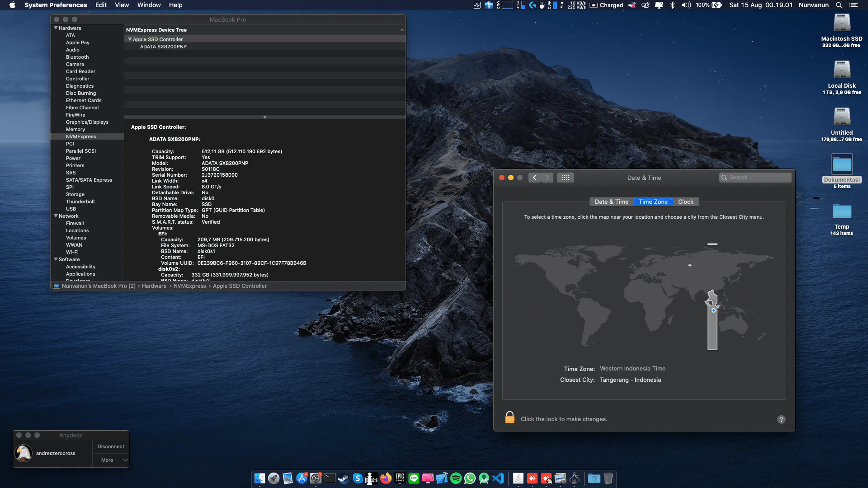Open the Date & Time help button

[x=781, y=419]
